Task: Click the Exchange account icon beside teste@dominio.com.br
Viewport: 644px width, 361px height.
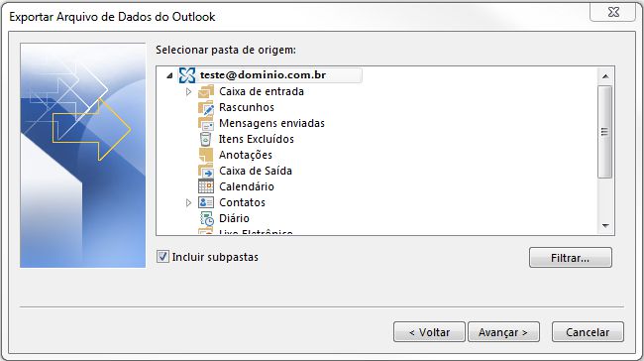Action: 187,75
